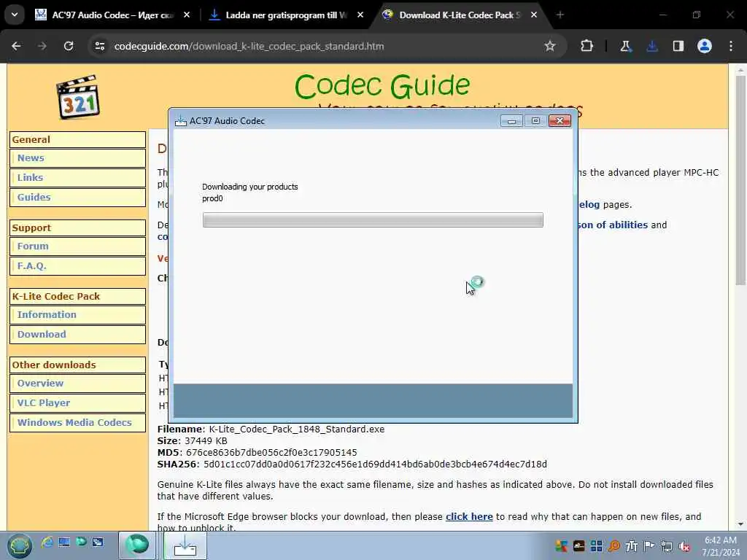Open the Links sidebar link

(77, 178)
